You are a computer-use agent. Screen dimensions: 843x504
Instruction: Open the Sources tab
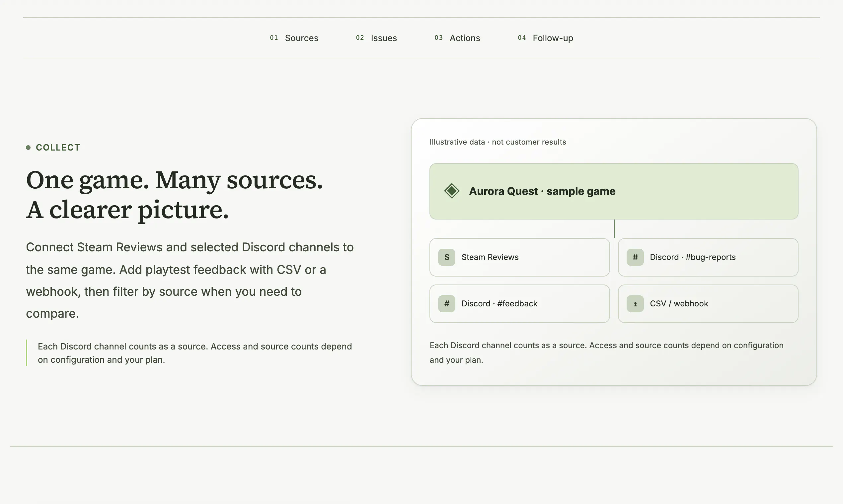294,38
